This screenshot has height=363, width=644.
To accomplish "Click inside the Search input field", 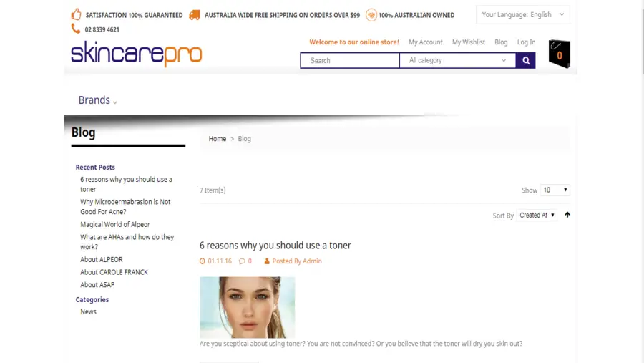I will [350, 60].
